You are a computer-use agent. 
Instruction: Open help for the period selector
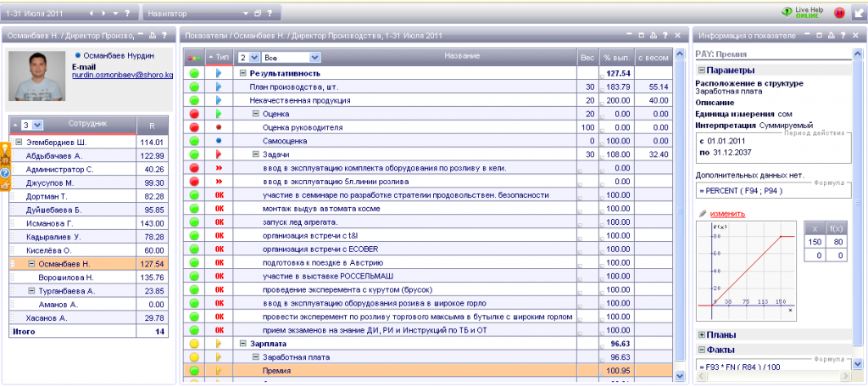128,13
